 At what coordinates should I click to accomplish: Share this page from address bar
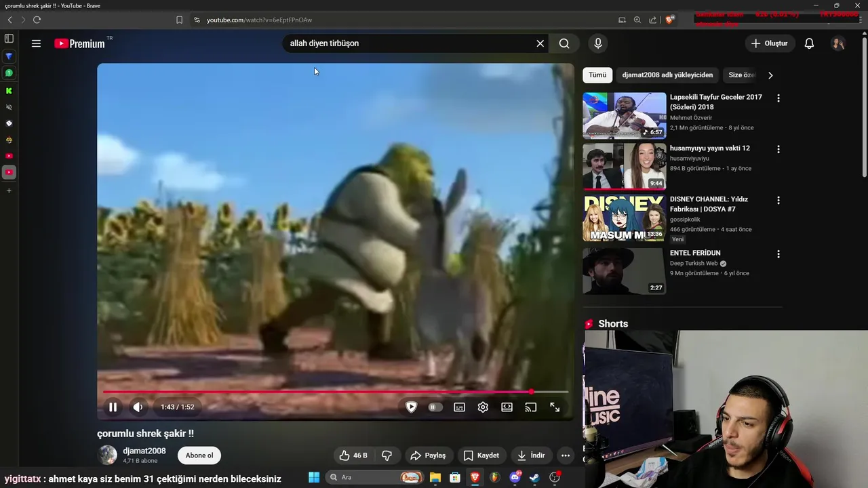pyautogui.click(x=652, y=20)
